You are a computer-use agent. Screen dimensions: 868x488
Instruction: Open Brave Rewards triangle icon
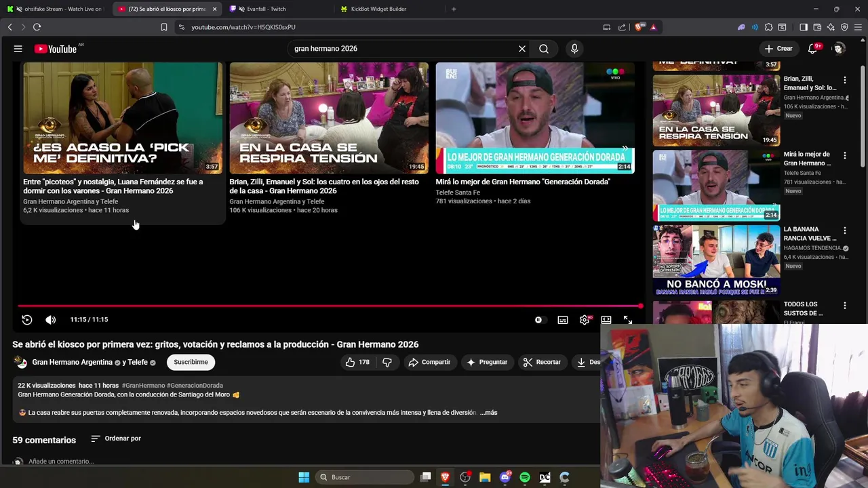(653, 27)
